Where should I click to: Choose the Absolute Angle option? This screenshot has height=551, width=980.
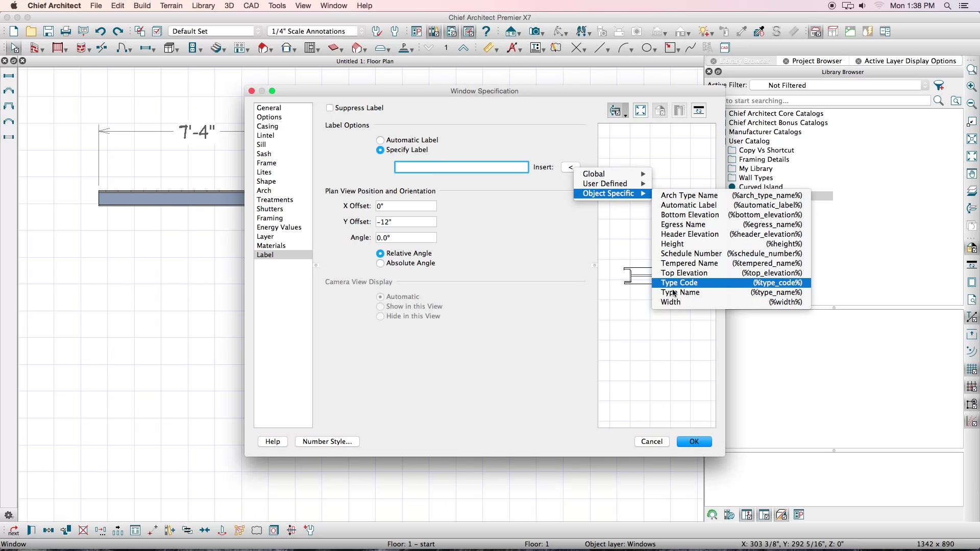click(380, 263)
